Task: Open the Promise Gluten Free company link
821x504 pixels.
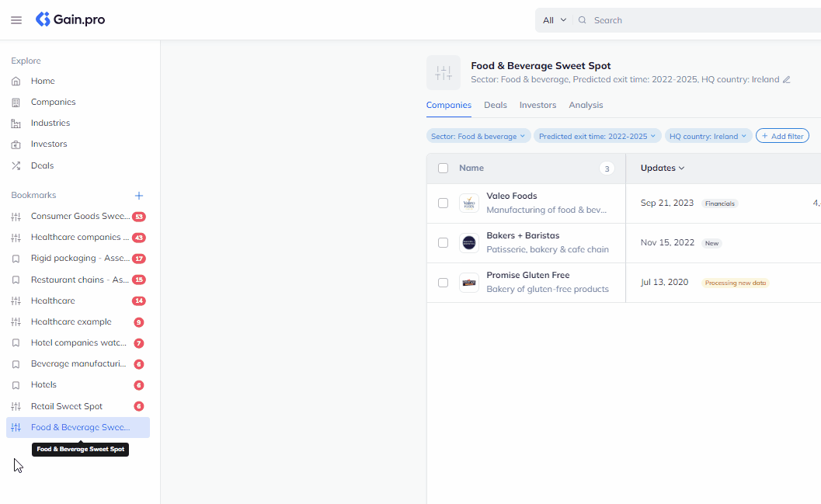Action: coord(528,275)
